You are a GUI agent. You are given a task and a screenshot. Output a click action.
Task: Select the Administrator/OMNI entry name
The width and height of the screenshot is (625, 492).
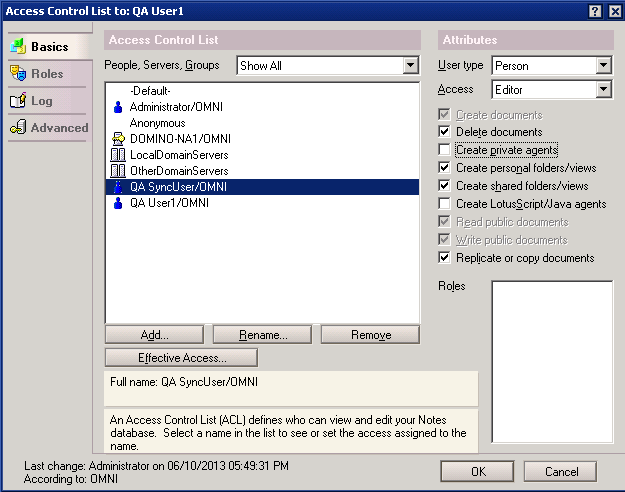coord(176,107)
